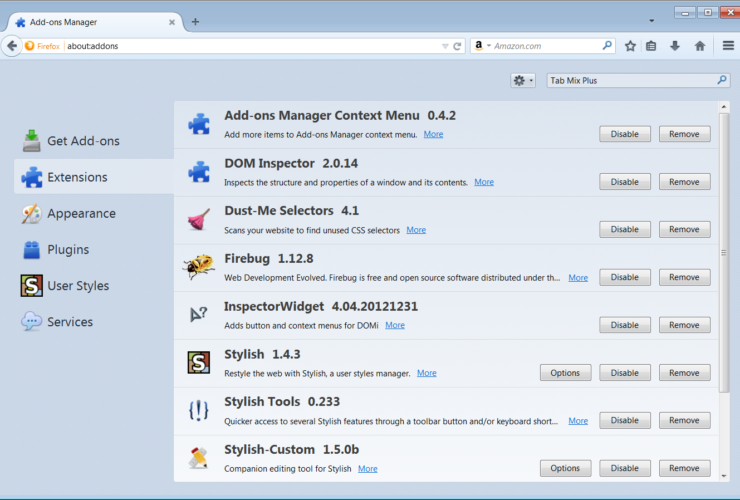
Task: Click the InspectorWidget cursor icon
Action: coord(199,314)
